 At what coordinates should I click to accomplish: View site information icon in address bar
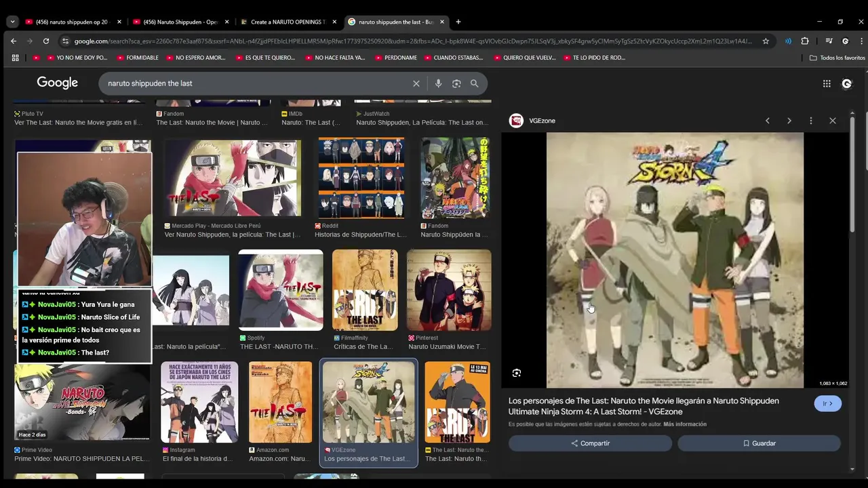[65, 41]
